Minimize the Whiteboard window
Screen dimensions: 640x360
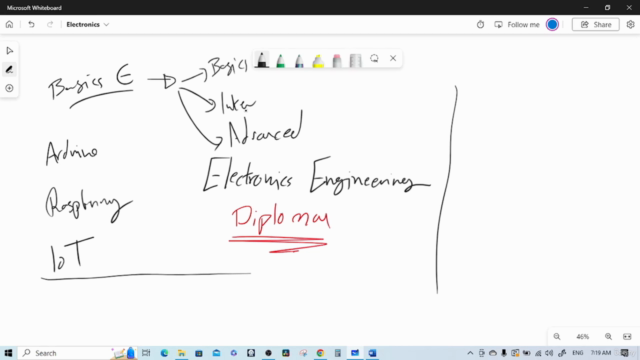click(586, 7)
